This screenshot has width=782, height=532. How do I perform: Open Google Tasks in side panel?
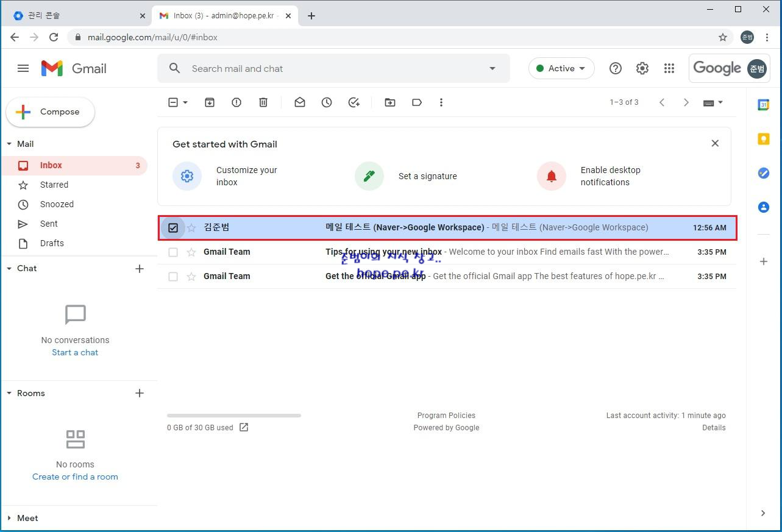click(764, 173)
